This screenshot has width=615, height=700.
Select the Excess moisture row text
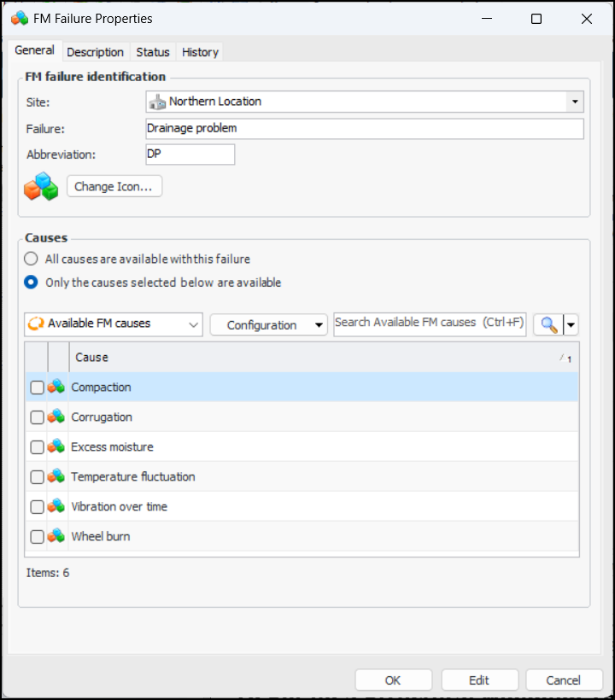pyautogui.click(x=112, y=446)
